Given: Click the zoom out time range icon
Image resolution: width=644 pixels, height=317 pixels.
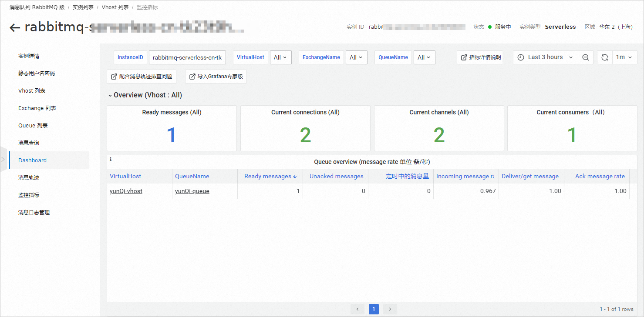Looking at the screenshot, I should (586, 57).
